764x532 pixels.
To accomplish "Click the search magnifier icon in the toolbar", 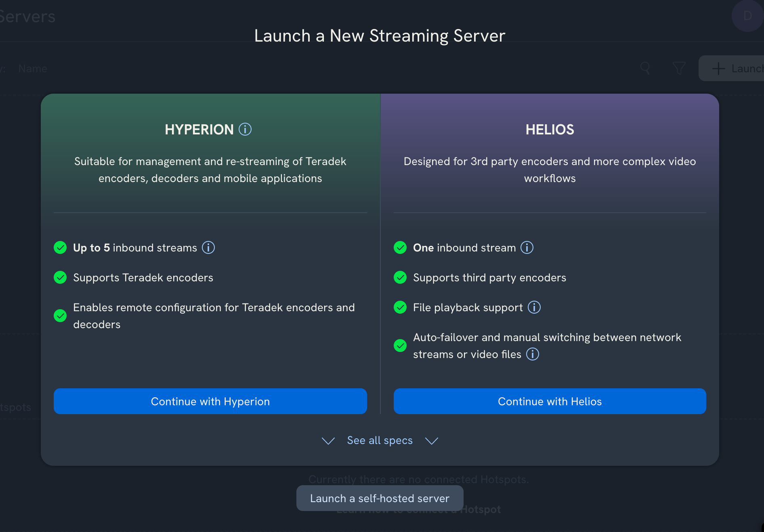I will click(645, 68).
